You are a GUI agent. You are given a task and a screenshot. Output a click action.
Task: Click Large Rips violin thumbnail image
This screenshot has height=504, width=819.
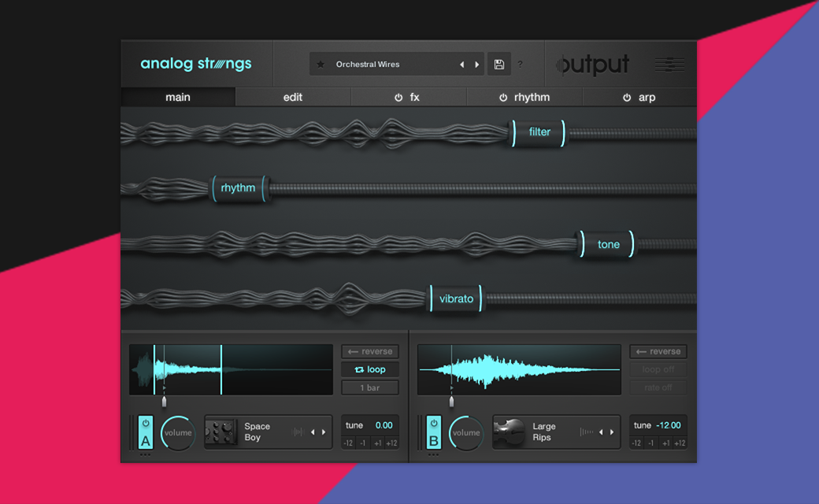pos(509,432)
